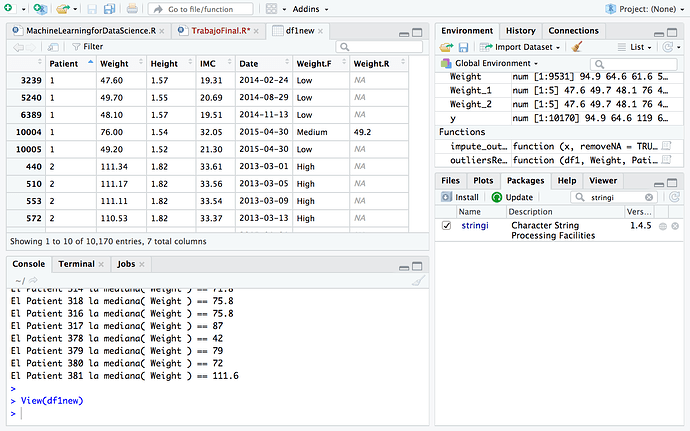Close the Terminal tab
The width and height of the screenshot is (690, 431).
tap(101, 265)
